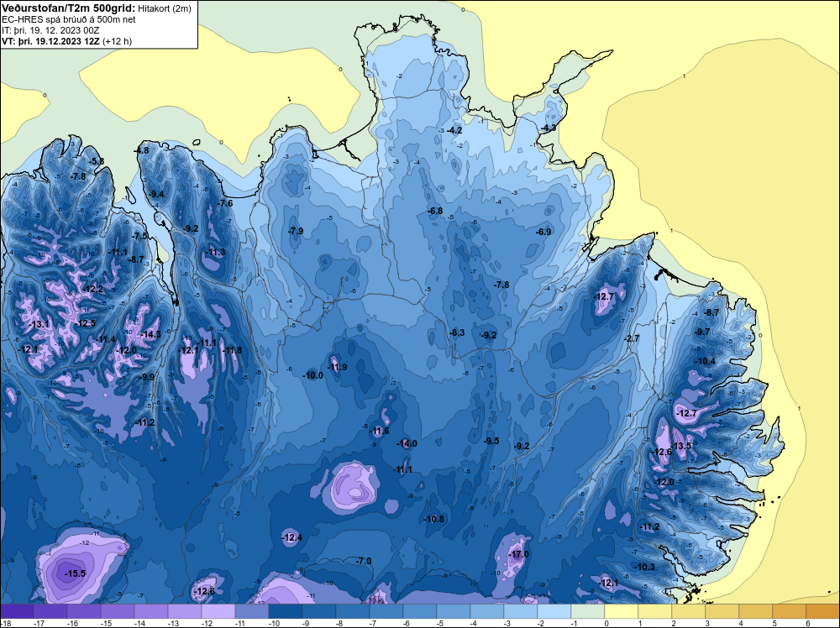Click the -4.8 temperature label on map
This screenshot has height=628, width=840.
point(141,150)
